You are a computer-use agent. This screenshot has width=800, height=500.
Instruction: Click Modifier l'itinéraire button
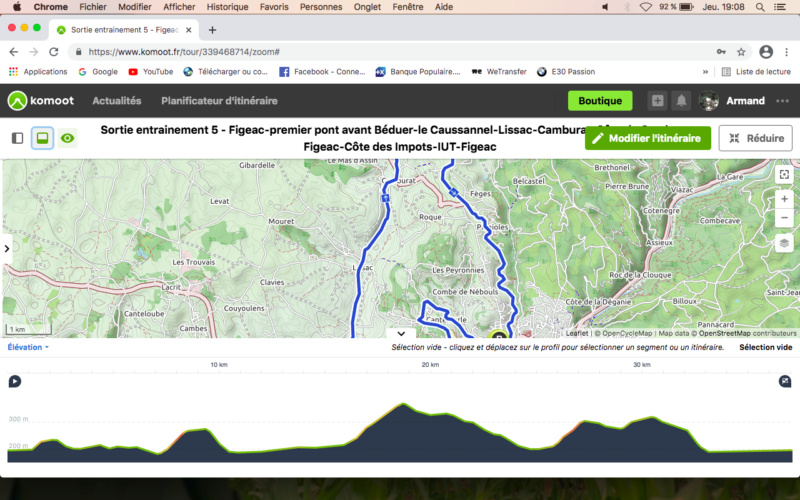(x=647, y=138)
